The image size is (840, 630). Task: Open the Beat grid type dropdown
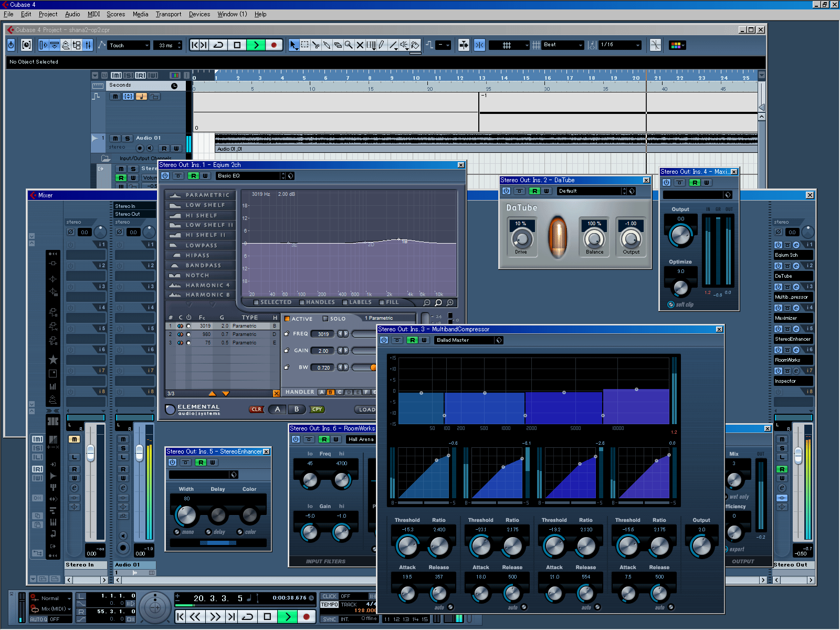[563, 45]
